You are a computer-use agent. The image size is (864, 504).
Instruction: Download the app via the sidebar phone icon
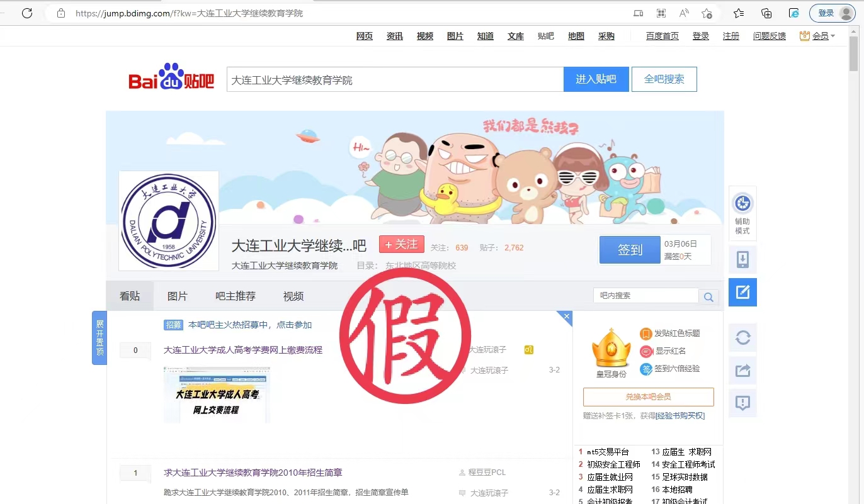click(742, 259)
